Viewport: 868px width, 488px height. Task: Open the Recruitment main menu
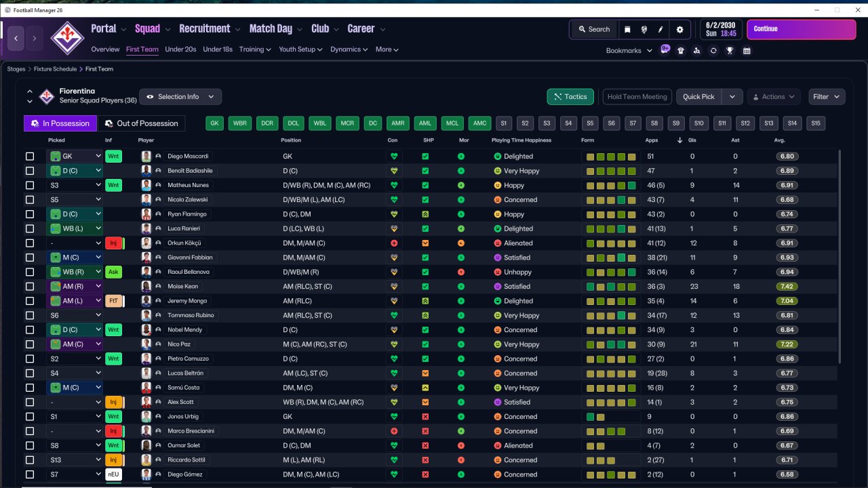[210, 28]
